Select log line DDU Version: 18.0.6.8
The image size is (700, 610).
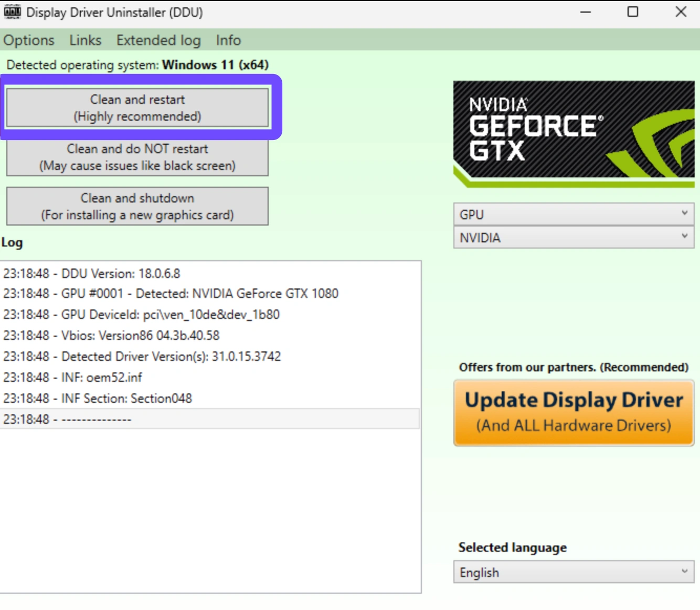point(210,273)
